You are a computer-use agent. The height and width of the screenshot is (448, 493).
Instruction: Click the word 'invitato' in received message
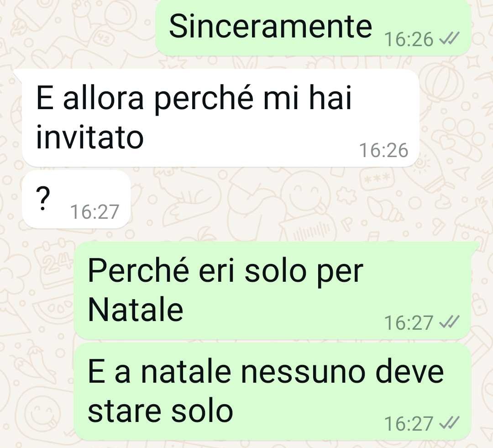(90, 137)
